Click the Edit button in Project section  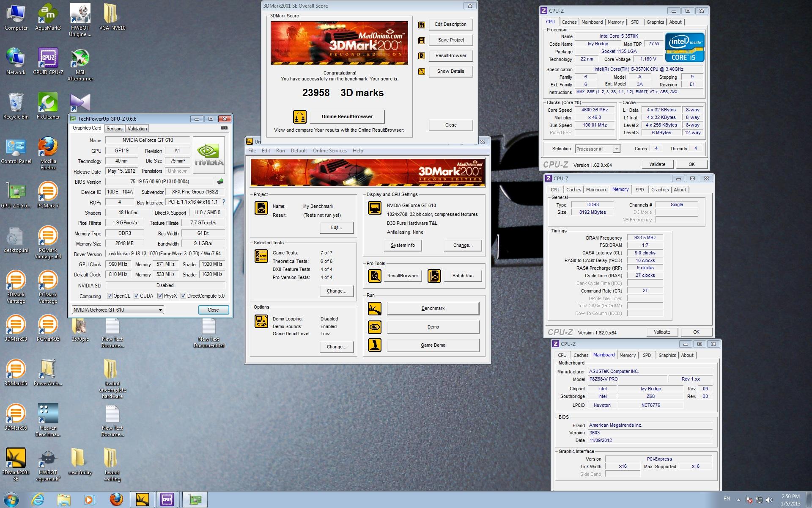point(336,227)
